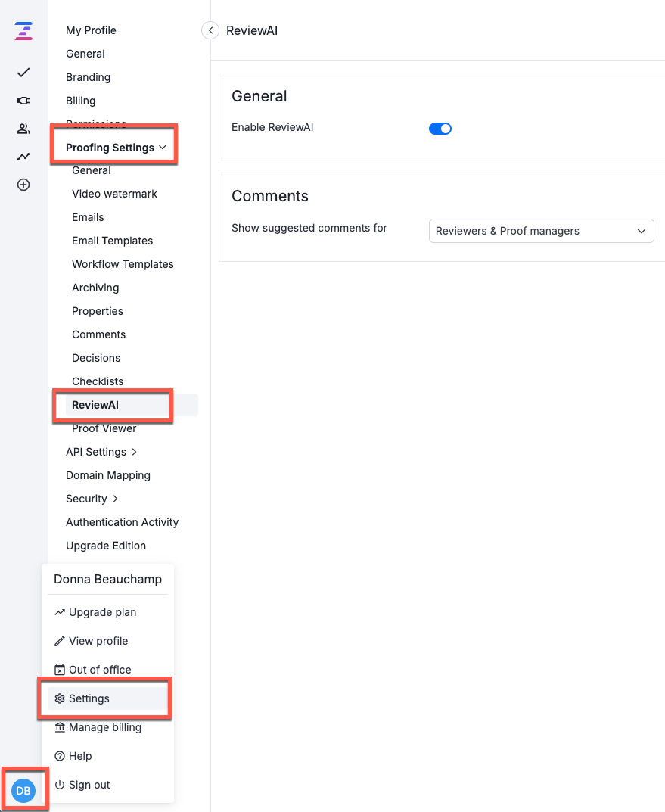
Task: Click Upgrade plan in user menu
Action: coord(102,612)
